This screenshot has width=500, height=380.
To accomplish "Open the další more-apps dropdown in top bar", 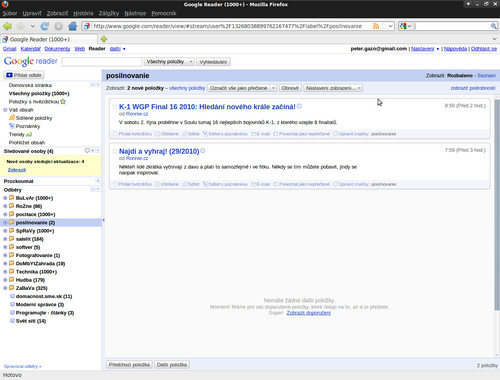I will [x=117, y=49].
